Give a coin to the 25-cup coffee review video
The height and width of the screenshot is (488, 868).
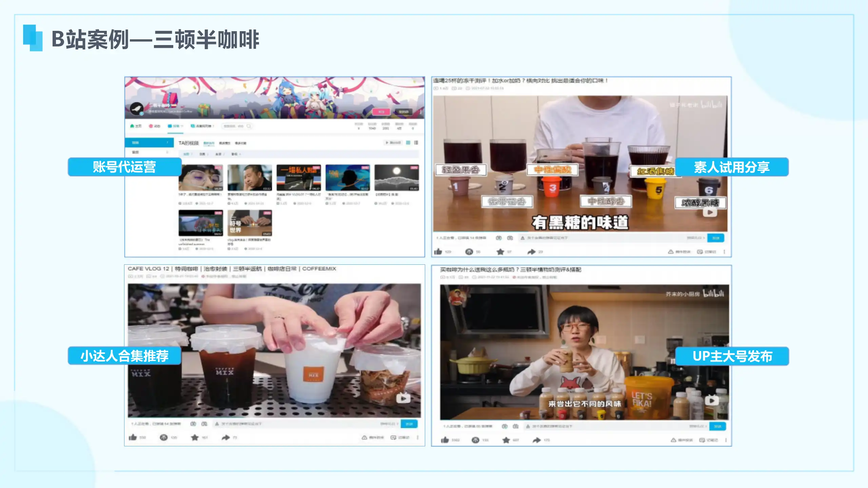[469, 251]
